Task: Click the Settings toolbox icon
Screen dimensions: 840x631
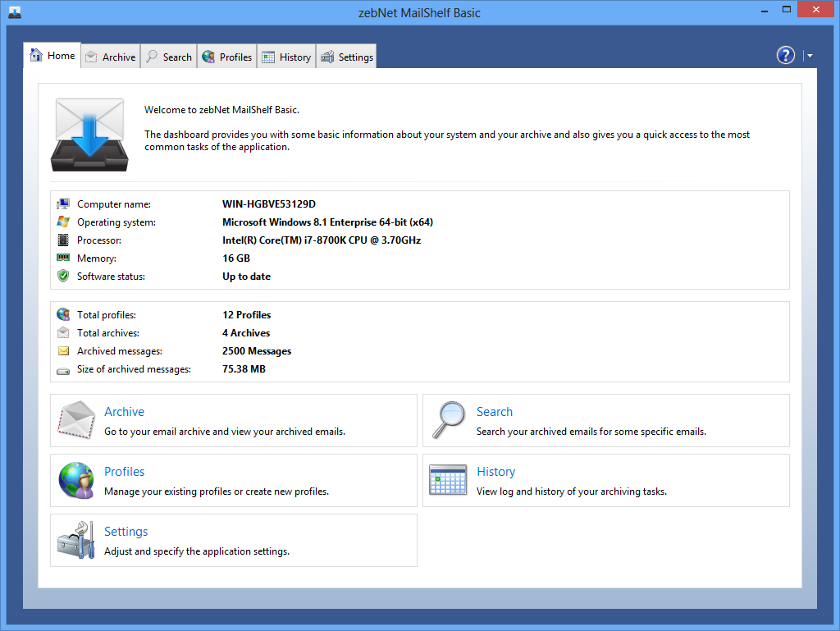Action: (x=77, y=540)
